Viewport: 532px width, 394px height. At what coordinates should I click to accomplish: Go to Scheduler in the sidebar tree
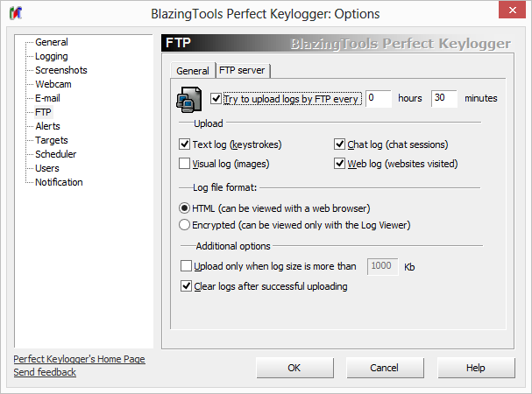pyautogui.click(x=55, y=154)
